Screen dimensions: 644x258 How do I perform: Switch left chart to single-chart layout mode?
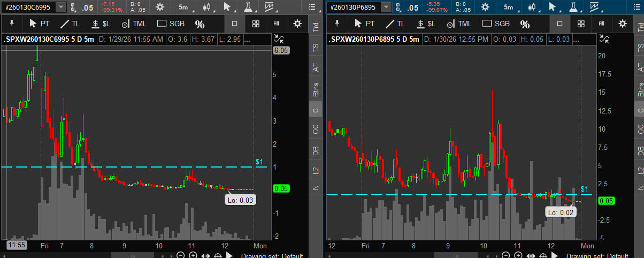(x=234, y=24)
